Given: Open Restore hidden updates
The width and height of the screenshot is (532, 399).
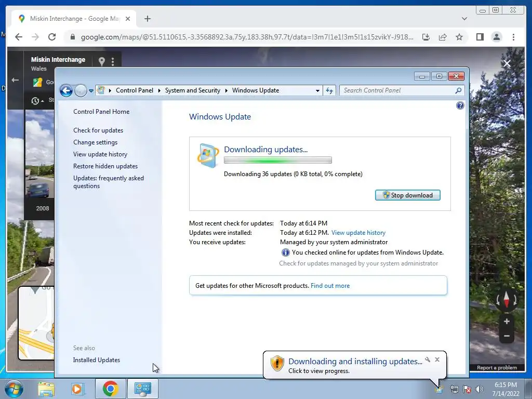Looking at the screenshot, I should tap(105, 166).
